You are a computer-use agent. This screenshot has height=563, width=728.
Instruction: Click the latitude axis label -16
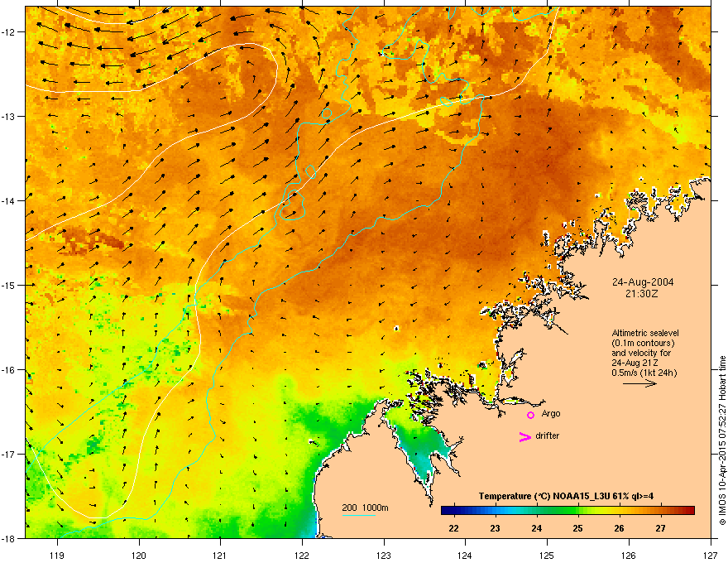pos(8,370)
